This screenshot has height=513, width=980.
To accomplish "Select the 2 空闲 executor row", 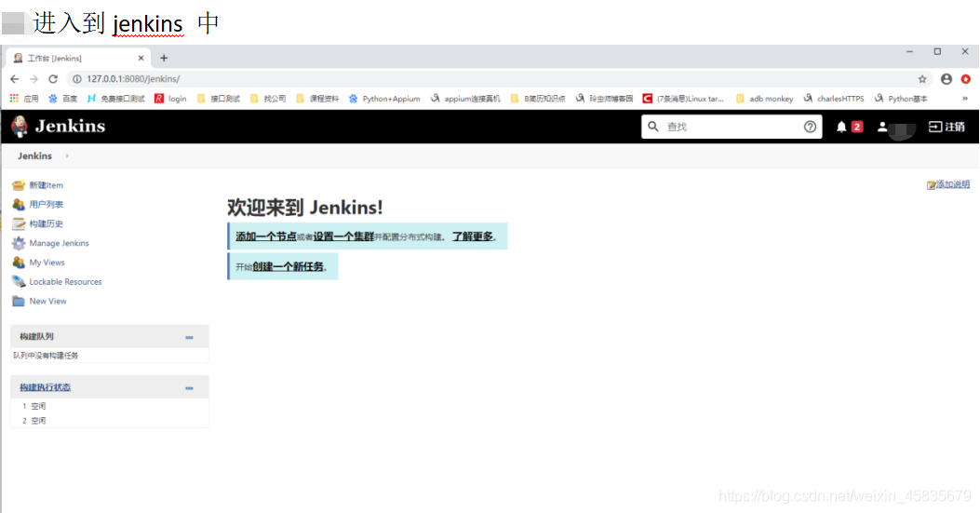I will click(110, 421).
